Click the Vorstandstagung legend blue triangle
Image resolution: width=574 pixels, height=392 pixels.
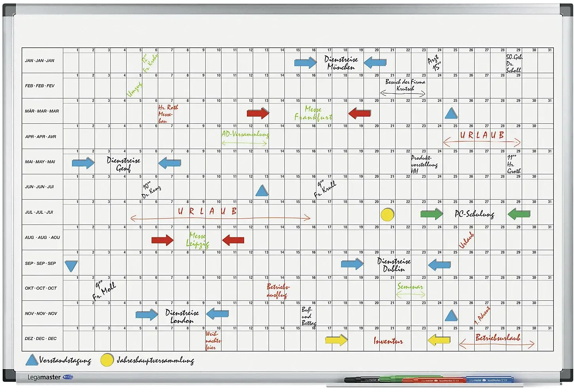click(x=32, y=360)
